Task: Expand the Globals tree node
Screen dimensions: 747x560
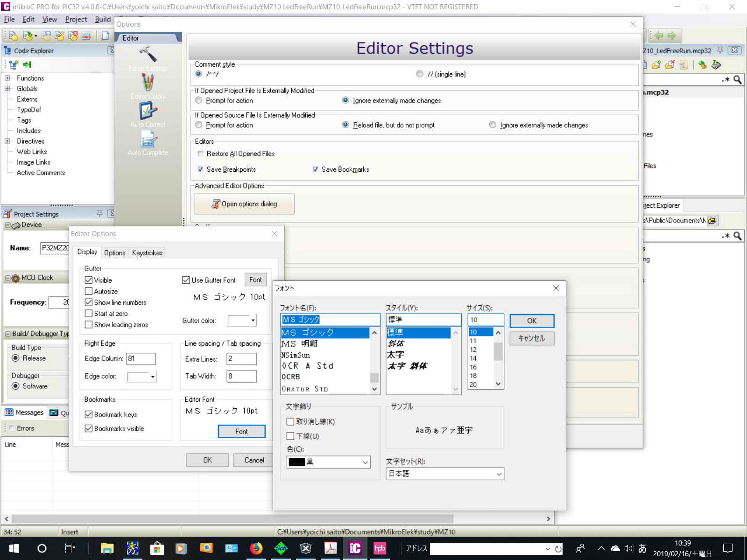Action: coord(7,89)
